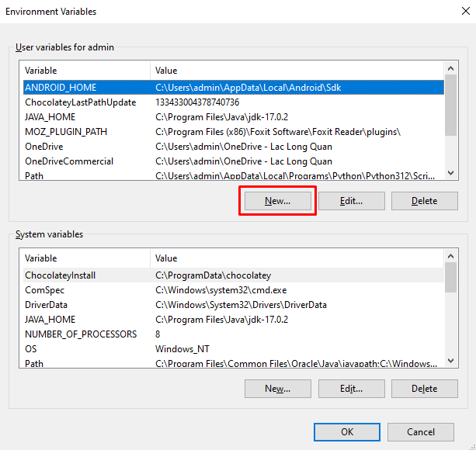Click scroll down arrow in system variables list
This screenshot has height=450, width=476.
[x=451, y=361]
